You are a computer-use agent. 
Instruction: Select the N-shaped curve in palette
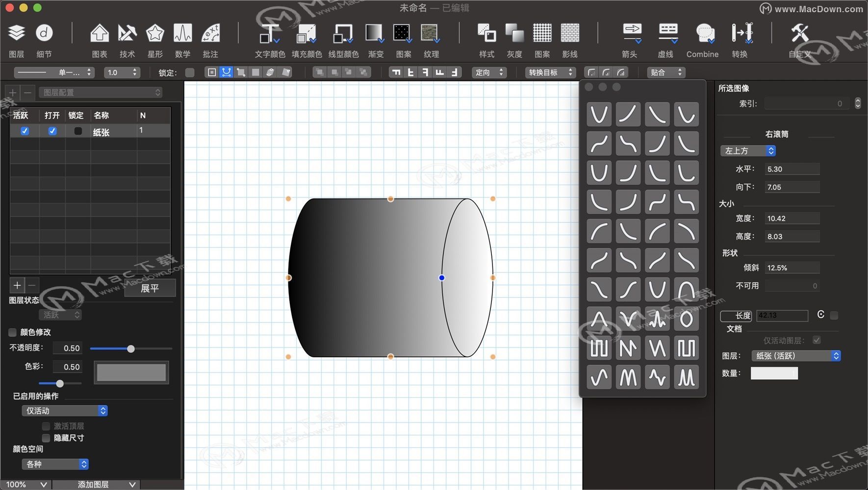coord(628,348)
